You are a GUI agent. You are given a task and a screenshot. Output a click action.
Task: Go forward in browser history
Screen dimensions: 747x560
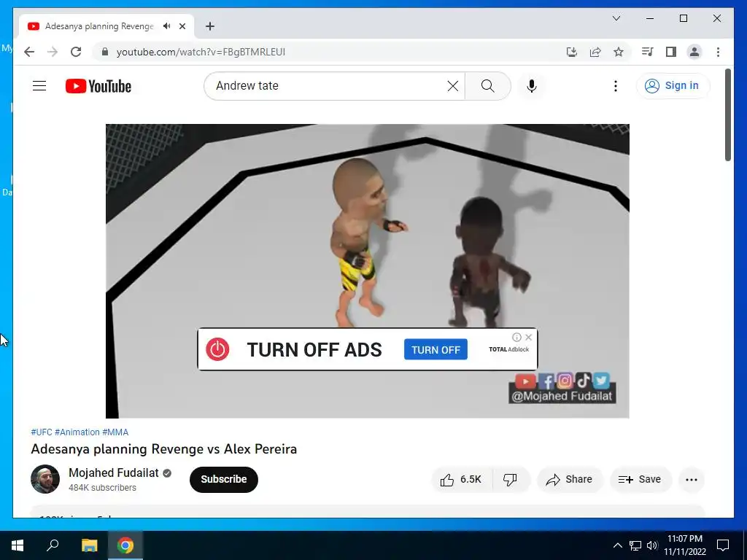click(x=53, y=52)
